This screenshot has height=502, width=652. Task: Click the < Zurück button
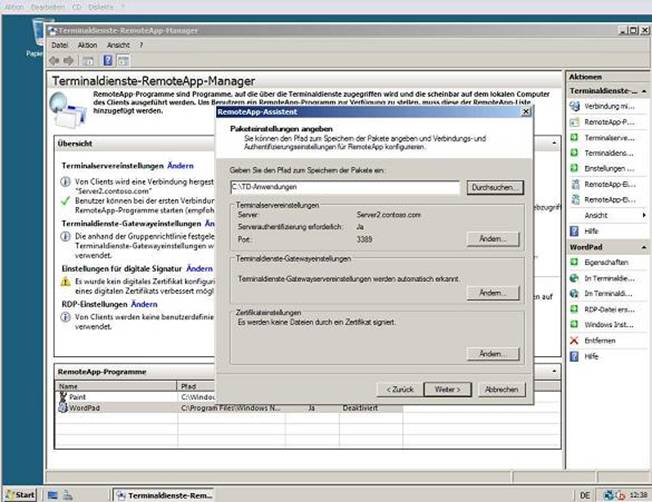400,390
